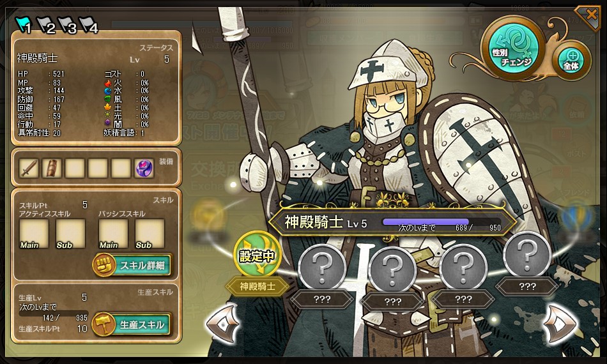Click the 次のLvまで experience progress bar
This screenshot has width=607, height=364.
(x=426, y=222)
